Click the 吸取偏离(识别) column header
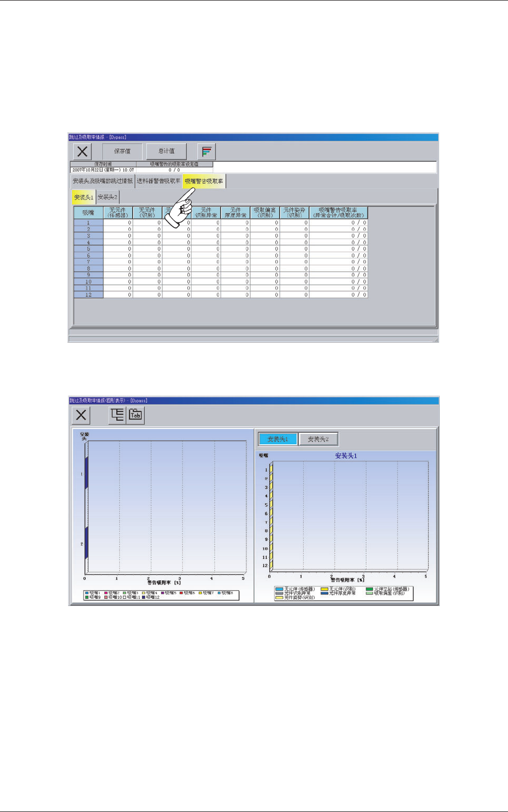508x812 pixels. [265, 213]
